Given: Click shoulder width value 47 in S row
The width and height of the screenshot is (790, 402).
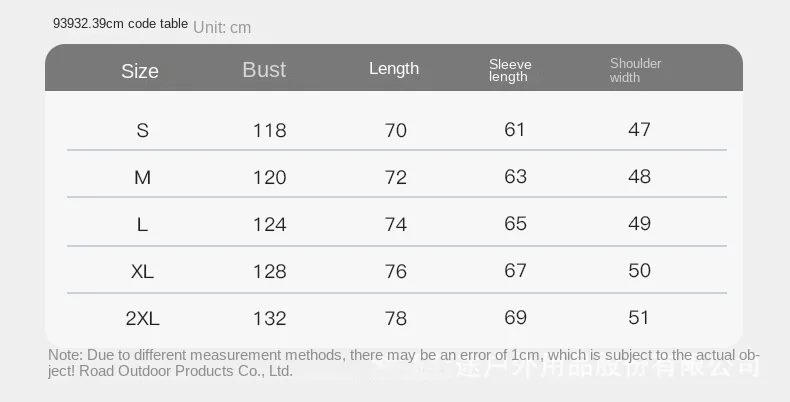Looking at the screenshot, I should click(x=639, y=129).
